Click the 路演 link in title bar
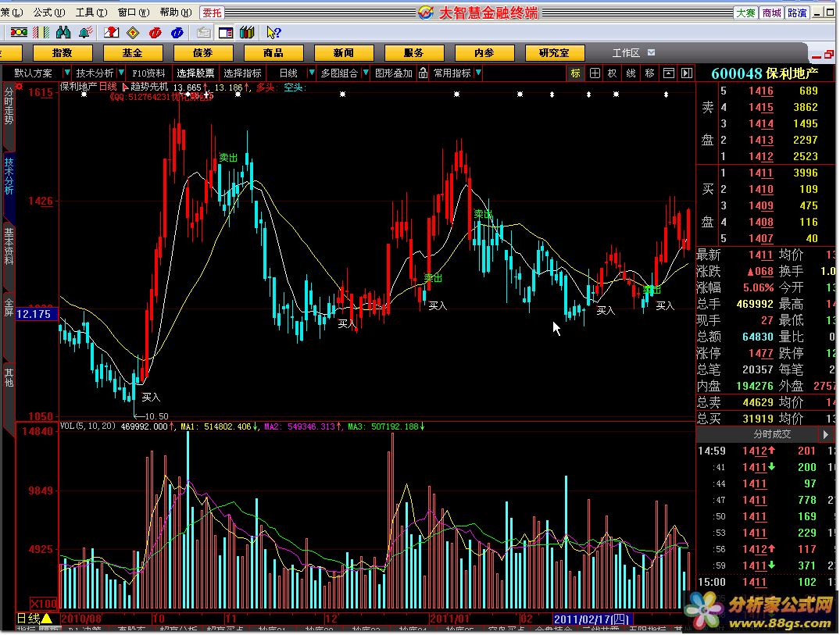The width and height of the screenshot is (840, 635). [x=797, y=12]
